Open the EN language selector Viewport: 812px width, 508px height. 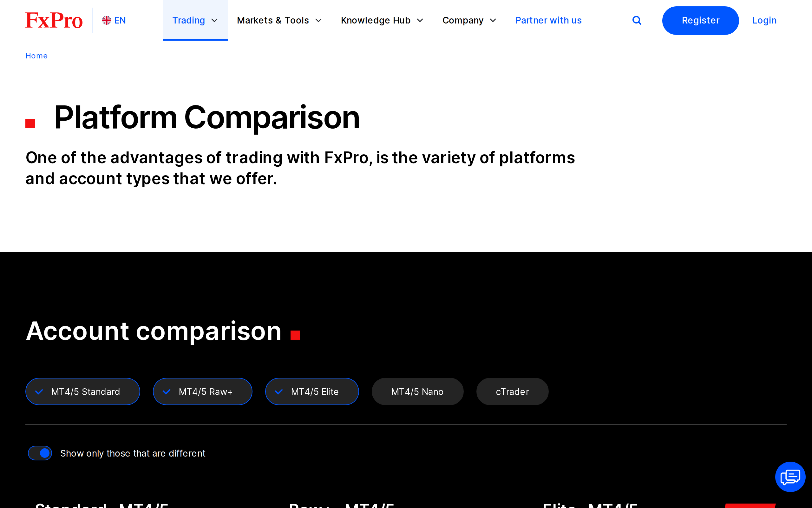pos(114,21)
